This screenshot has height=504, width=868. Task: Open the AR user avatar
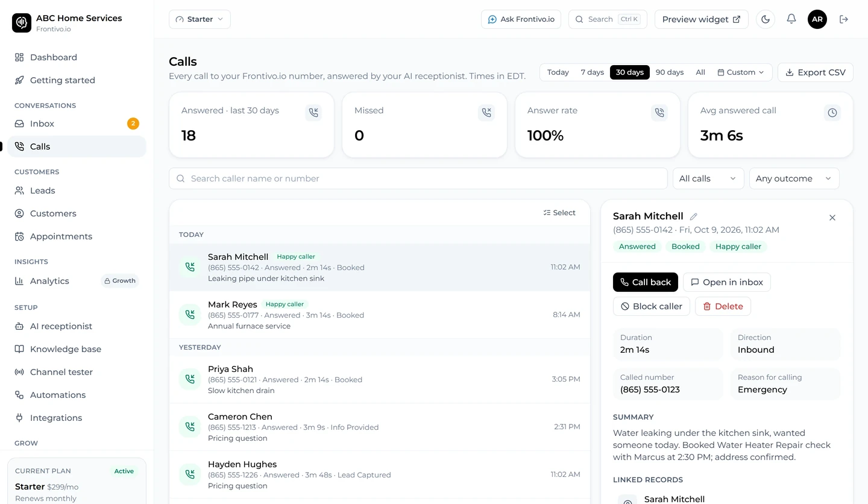pos(817,19)
